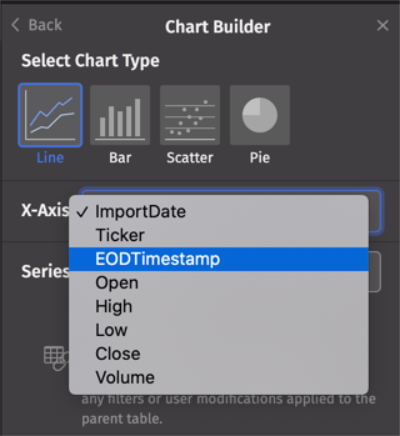Viewport: 400px width, 436px height.
Task: Select the Line chart type icon
Action: [x=50, y=115]
